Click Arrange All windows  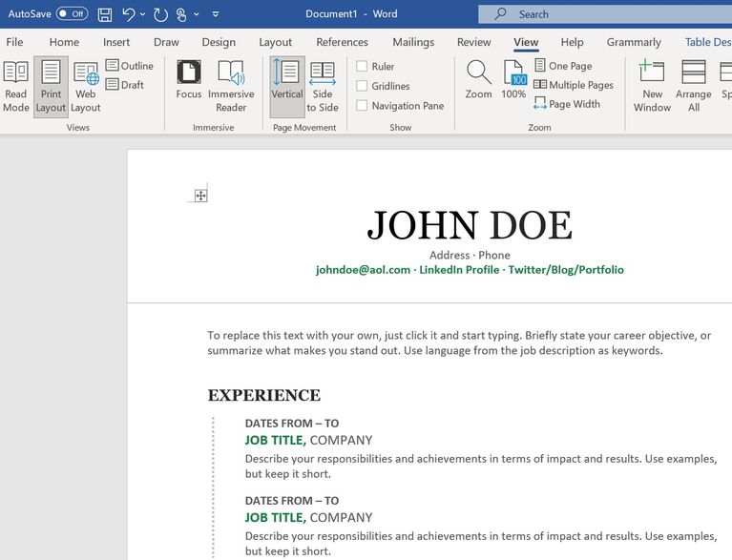click(694, 87)
